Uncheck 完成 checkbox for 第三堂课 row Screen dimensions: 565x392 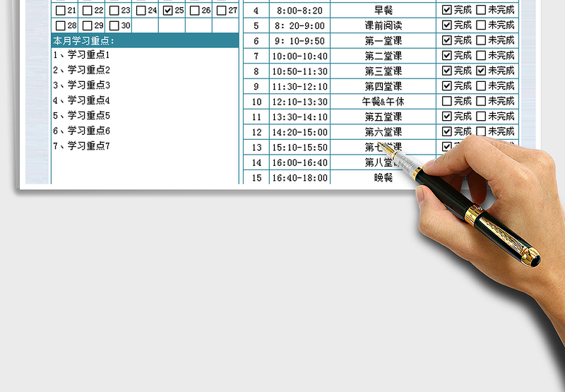point(447,71)
